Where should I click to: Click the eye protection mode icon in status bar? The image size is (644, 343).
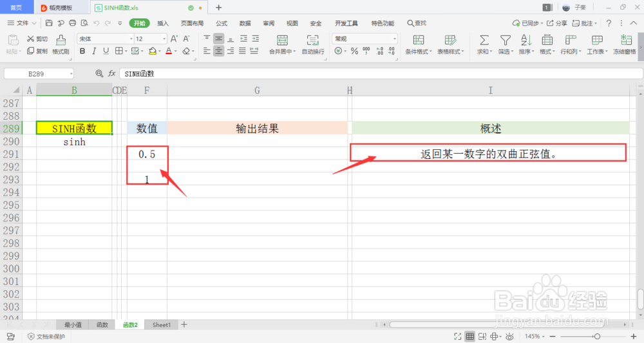pyautogui.click(x=509, y=337)
